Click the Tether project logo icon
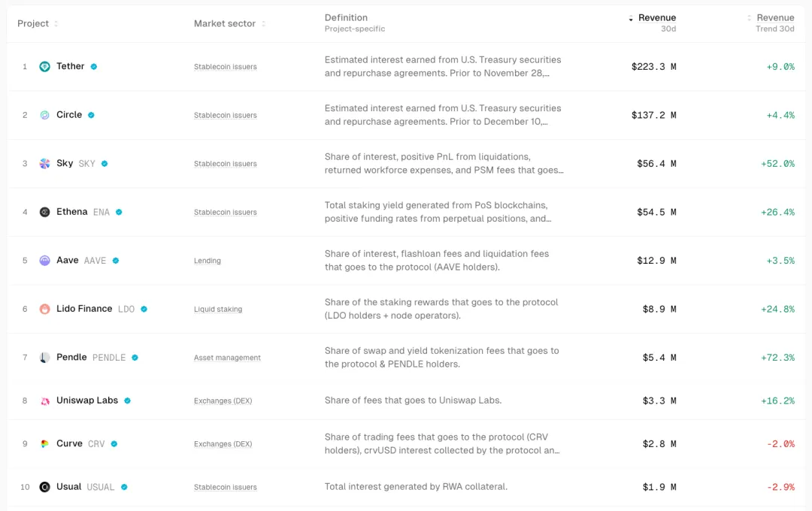 [x=45, y=67]
